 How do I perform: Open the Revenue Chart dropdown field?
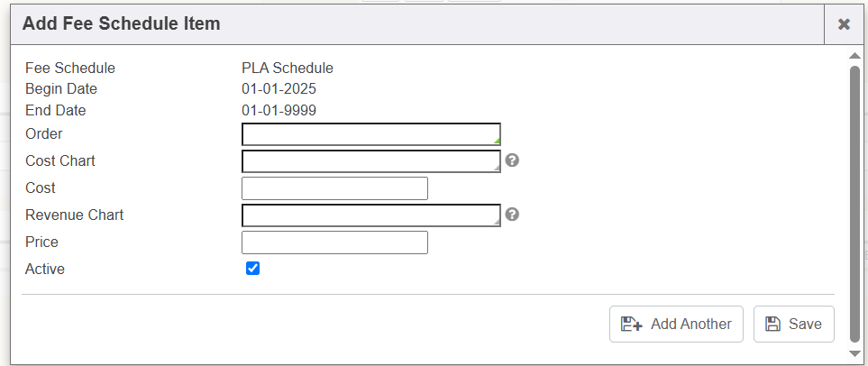[x=370, y=215]
